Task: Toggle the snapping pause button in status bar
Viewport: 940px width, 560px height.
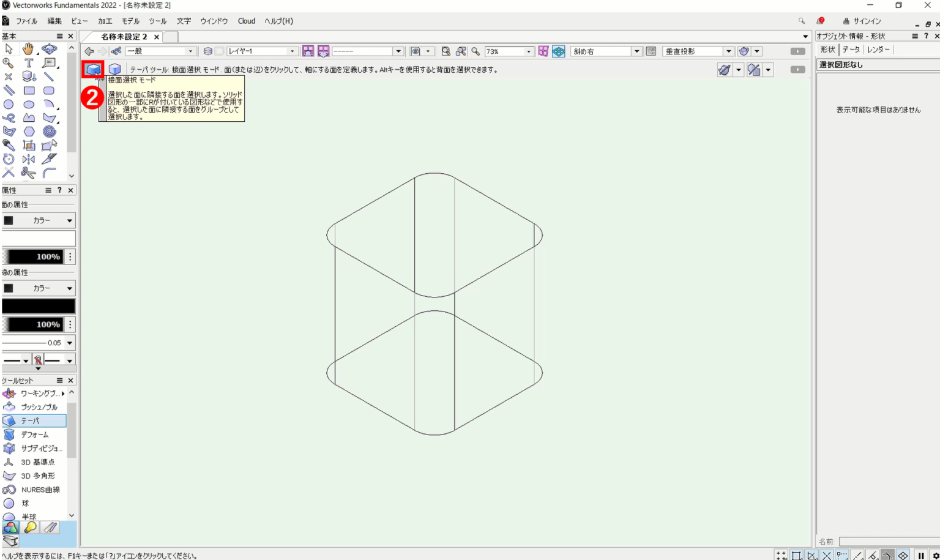Action: click(920, 556)
